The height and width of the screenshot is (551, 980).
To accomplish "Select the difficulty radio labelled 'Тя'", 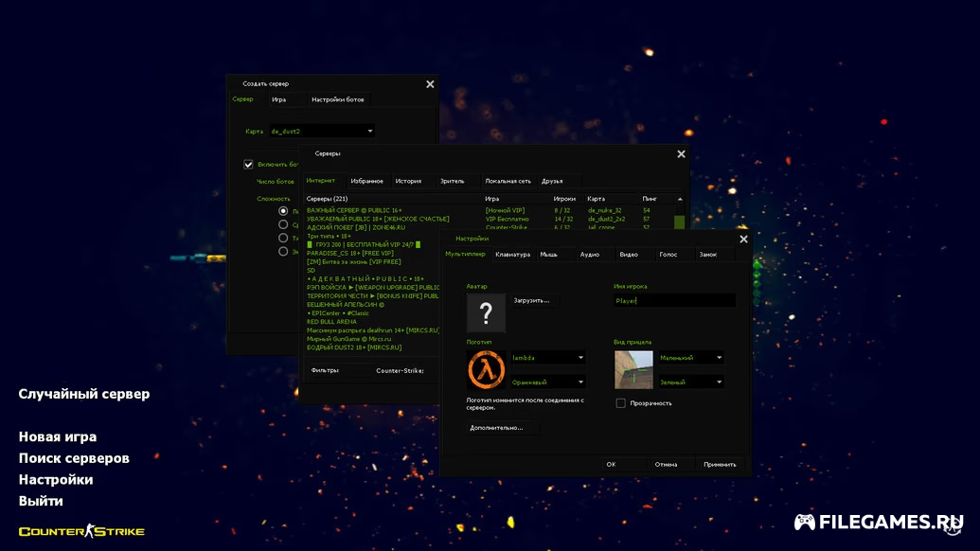I will pyautogui.click(x=283, y=238).
